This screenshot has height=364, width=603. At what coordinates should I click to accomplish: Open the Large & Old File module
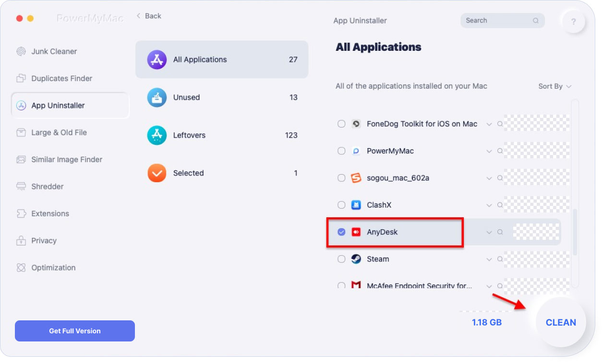point(70,132)
